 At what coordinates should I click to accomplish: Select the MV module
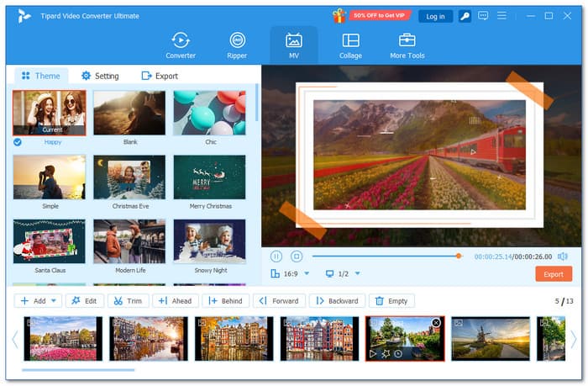click(x=294, y=45)
